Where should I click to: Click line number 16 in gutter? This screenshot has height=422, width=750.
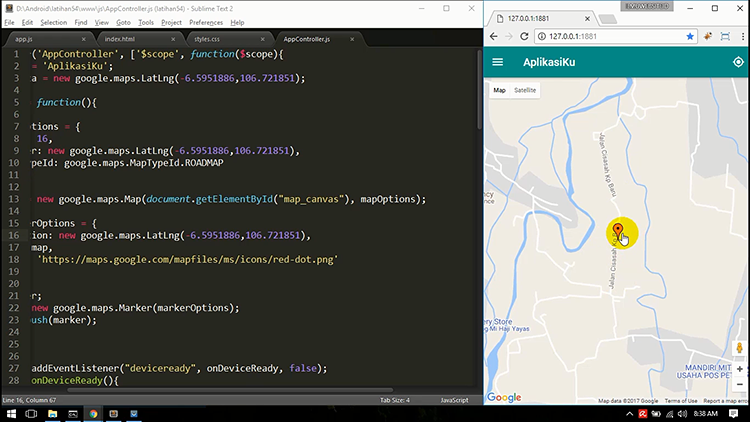13,235
